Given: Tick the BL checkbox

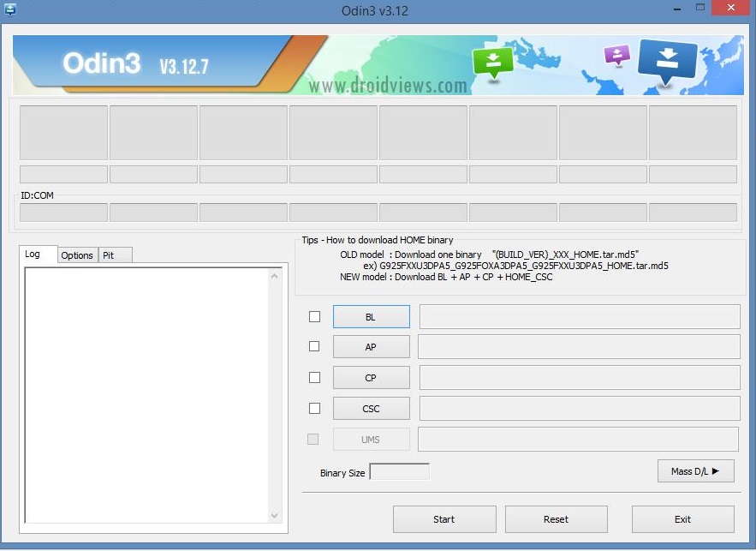Looking at the screenshot, I should coord(314,316).
